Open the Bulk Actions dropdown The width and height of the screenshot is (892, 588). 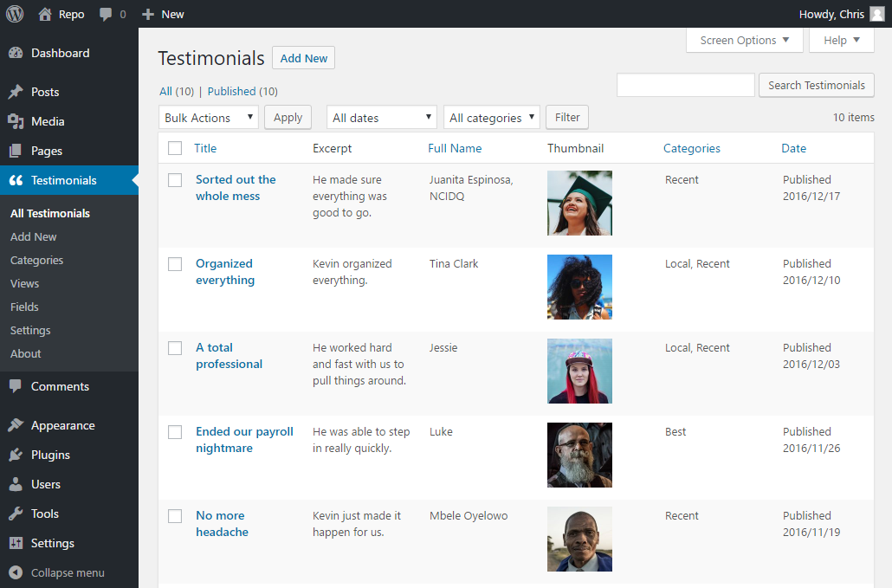(208, 117)
